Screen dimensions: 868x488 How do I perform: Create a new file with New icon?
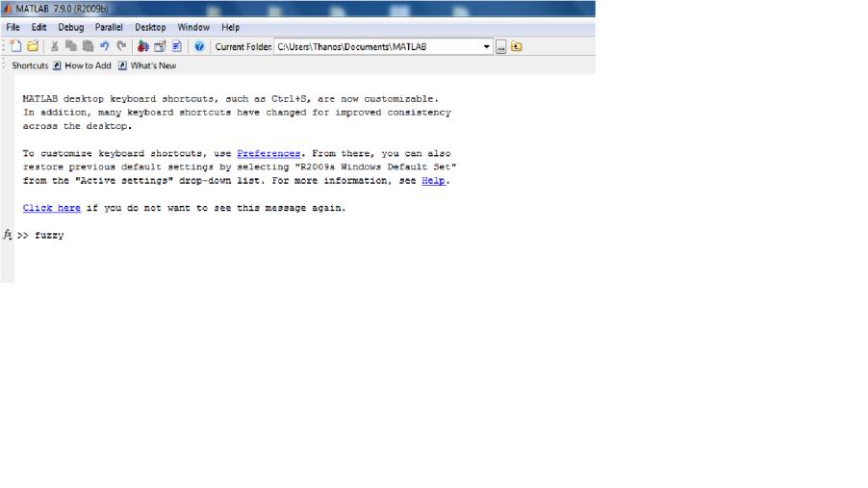click(15, 46)
